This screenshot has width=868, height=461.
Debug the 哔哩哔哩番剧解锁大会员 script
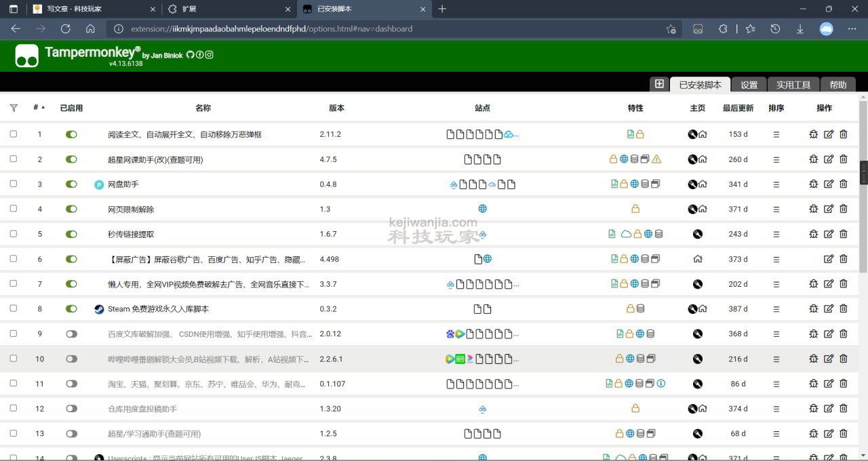click(x=814, y=359)
